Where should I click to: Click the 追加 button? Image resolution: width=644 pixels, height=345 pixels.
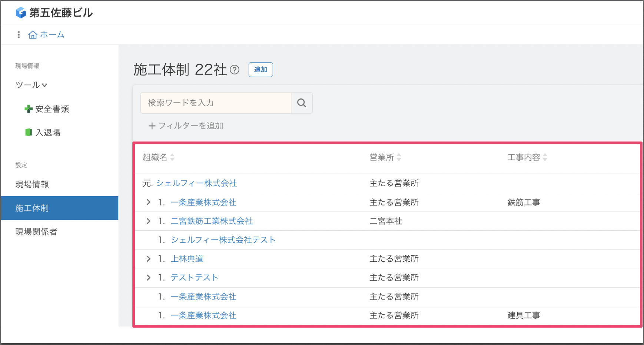(x=260, y=70)
